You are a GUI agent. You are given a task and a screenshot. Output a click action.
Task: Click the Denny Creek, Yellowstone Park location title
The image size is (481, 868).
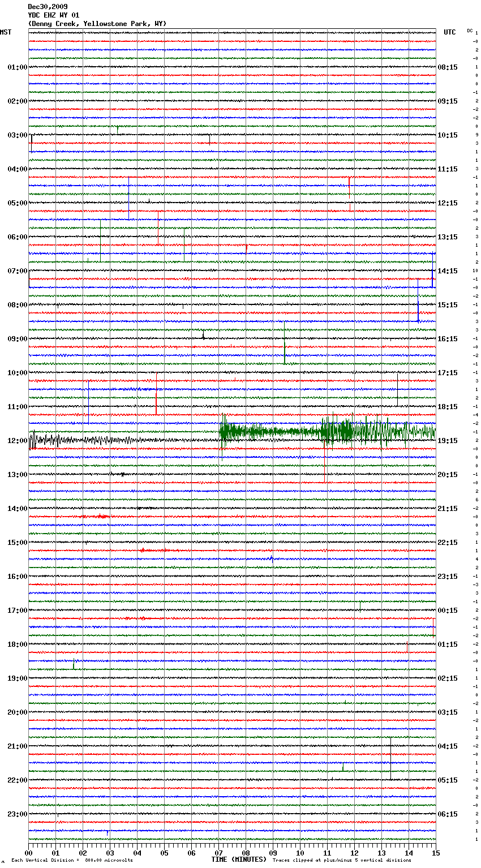point(97,24)
